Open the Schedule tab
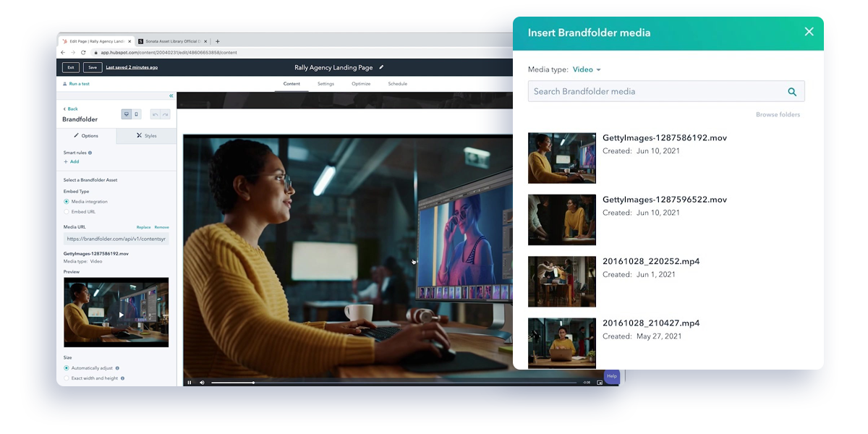The width and height of the screenshot is (868, 434). tap(397, 84)
